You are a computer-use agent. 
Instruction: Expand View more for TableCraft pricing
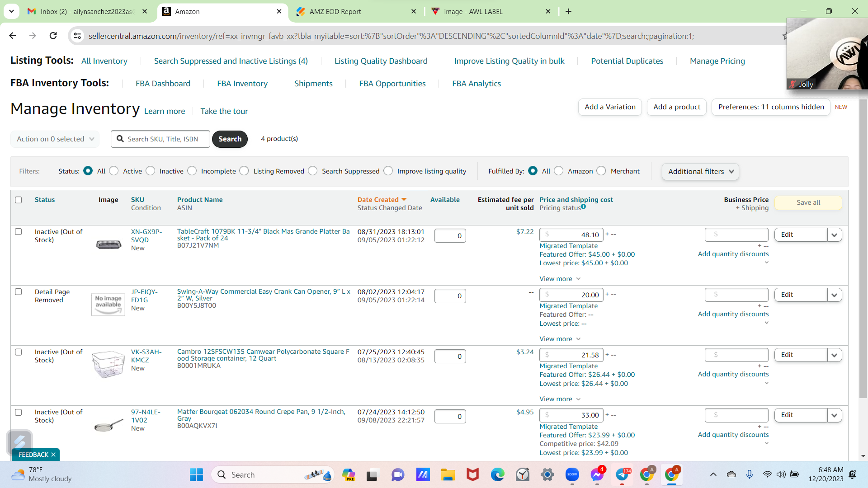coord(560,279)
